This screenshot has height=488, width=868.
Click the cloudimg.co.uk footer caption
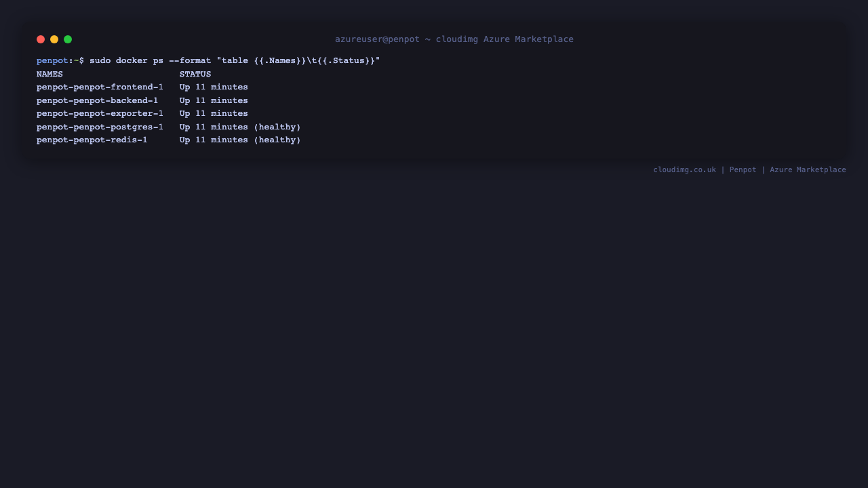click(x=749, y=170)
